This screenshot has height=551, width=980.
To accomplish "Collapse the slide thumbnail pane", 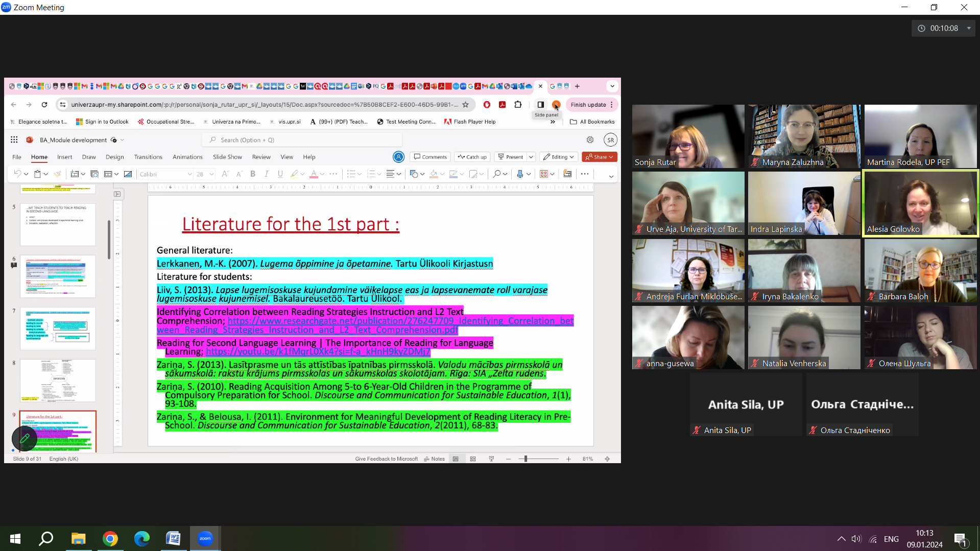I will point(117,194).
